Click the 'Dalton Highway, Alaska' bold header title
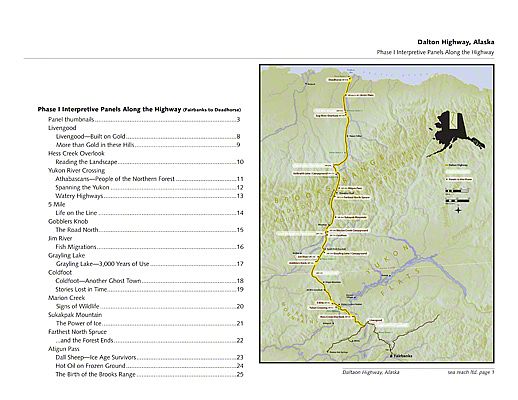The image size is (518, 400). click(x=456, y=42)
